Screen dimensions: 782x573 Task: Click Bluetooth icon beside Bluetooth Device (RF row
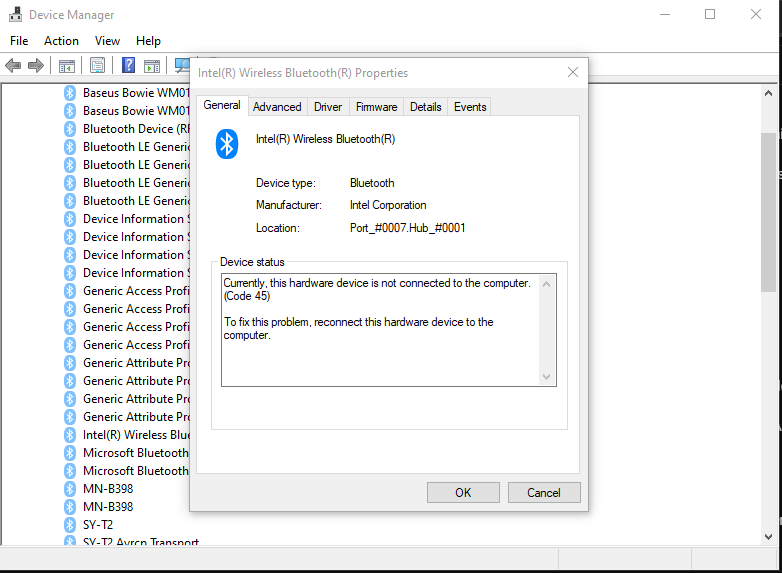(70, 129)
